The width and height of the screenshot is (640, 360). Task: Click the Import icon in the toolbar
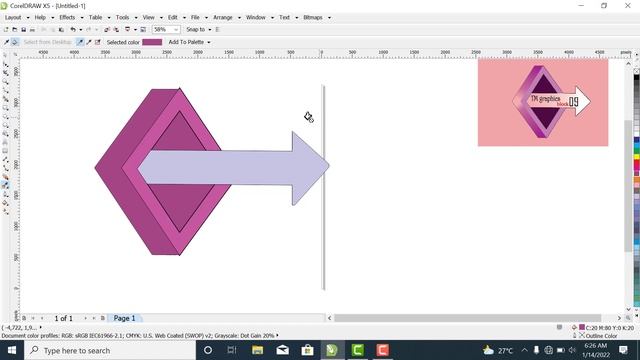coord(107,29)
